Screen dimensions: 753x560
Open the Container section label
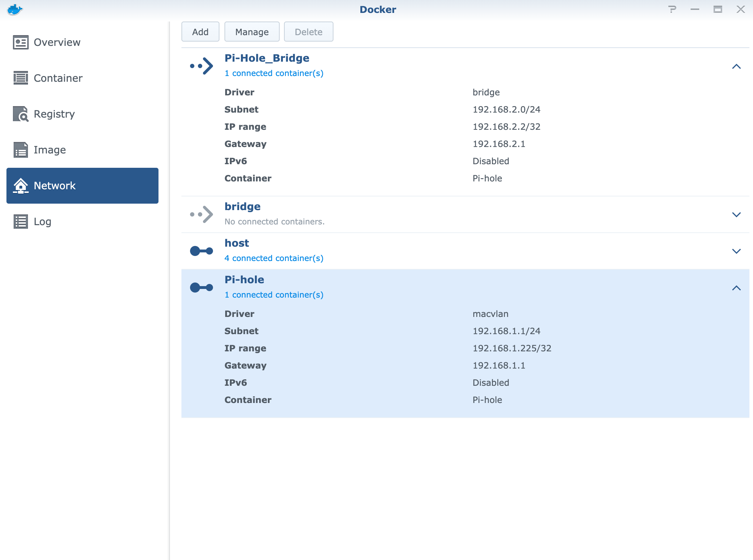(x=58, y=78)
